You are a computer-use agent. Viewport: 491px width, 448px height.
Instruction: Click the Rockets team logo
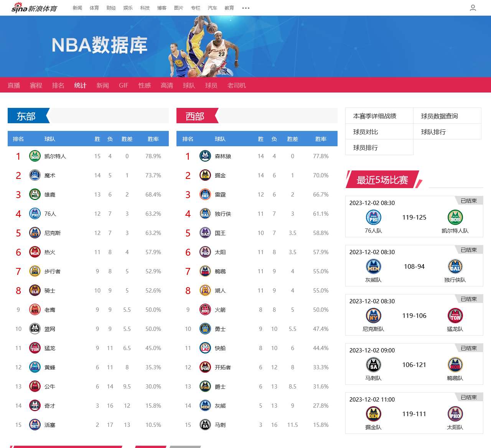click(205, 310)
